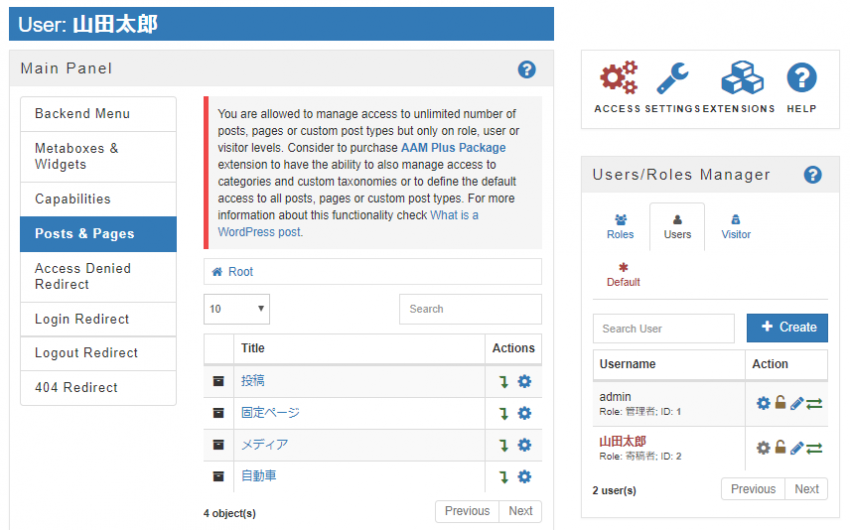This screenshot has height=530, width=850.
Task: Click folder icon in メディア row
Action: pyautogui.click(x=218, y=445)
